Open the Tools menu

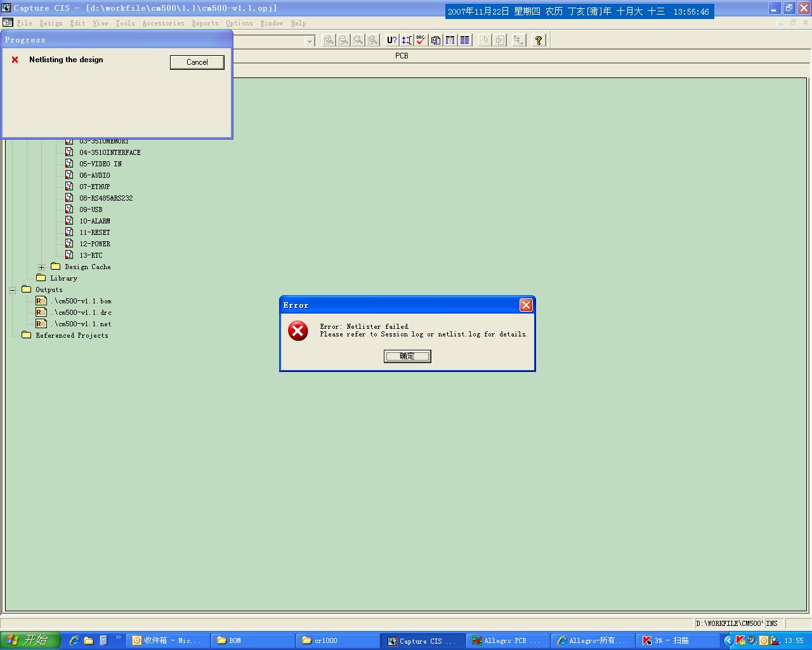[125, 23]
